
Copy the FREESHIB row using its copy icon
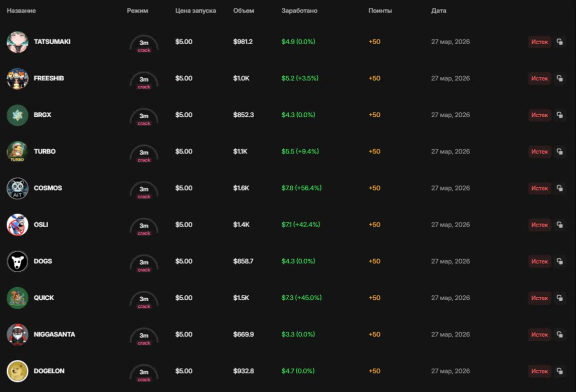pos(560,79)
